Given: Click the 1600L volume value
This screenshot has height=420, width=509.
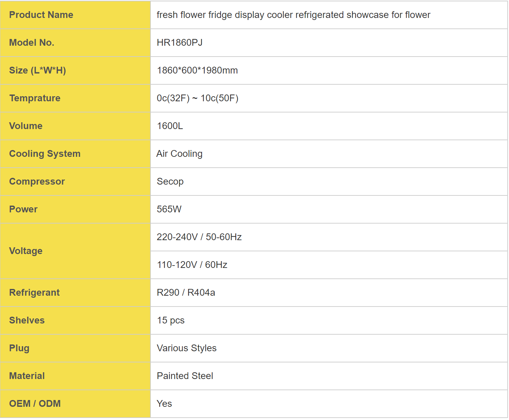Looking at the screenshot, I should (170, 126).
